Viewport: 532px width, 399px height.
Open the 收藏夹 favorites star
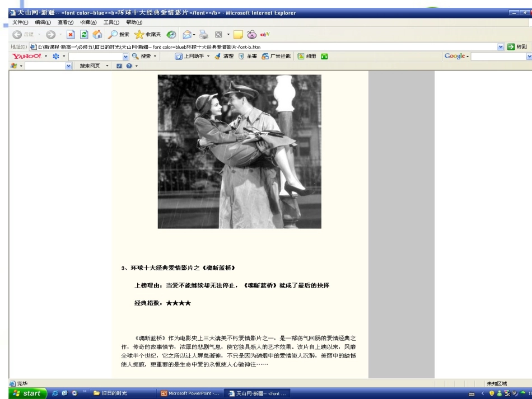click(148, 35)
